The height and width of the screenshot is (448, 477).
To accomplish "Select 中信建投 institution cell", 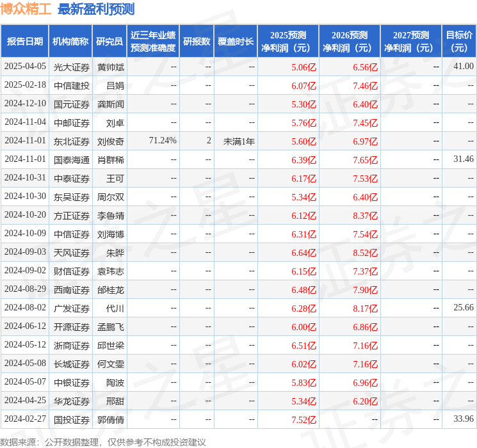I will coord(72,86).
